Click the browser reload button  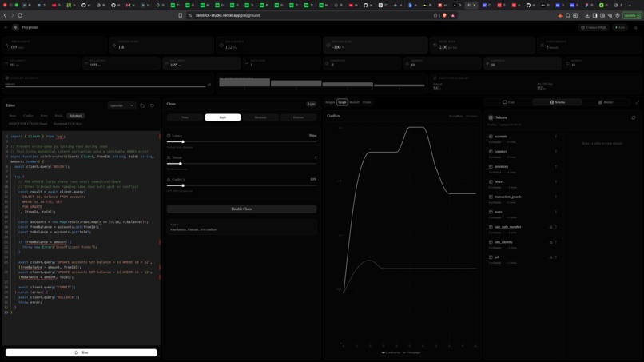[20, 15]
